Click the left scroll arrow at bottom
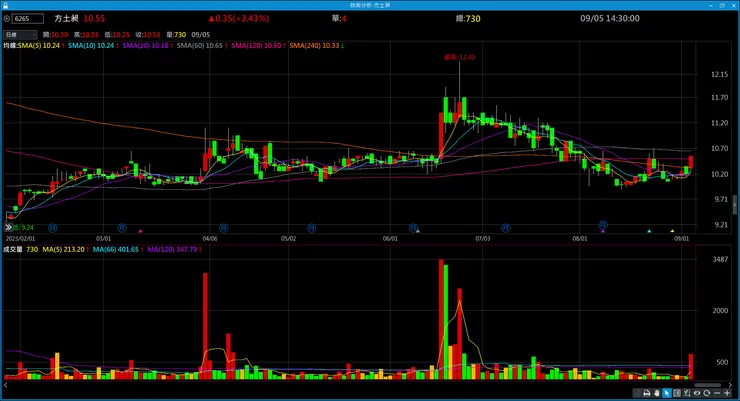 pos(6,385)
